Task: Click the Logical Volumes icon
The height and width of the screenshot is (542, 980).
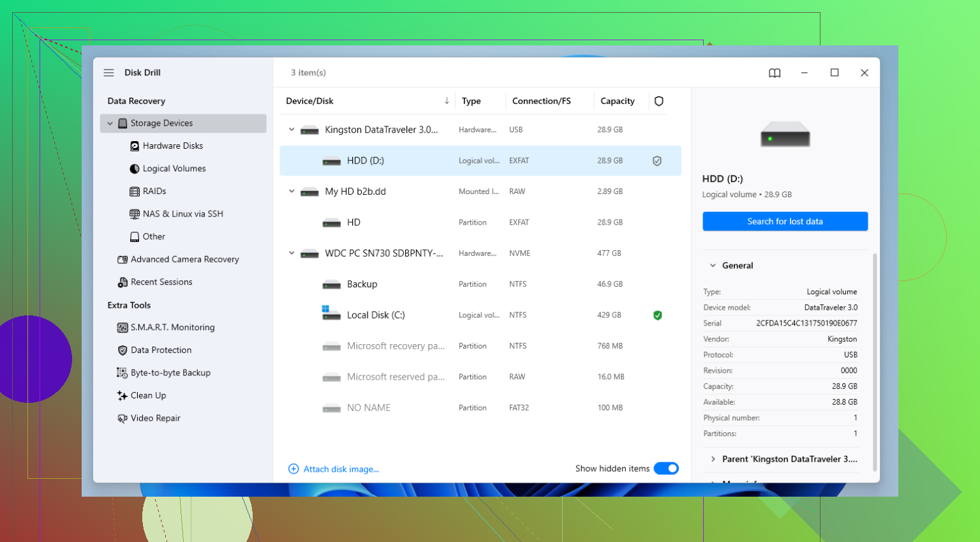Action: click(x=135, y=169)
